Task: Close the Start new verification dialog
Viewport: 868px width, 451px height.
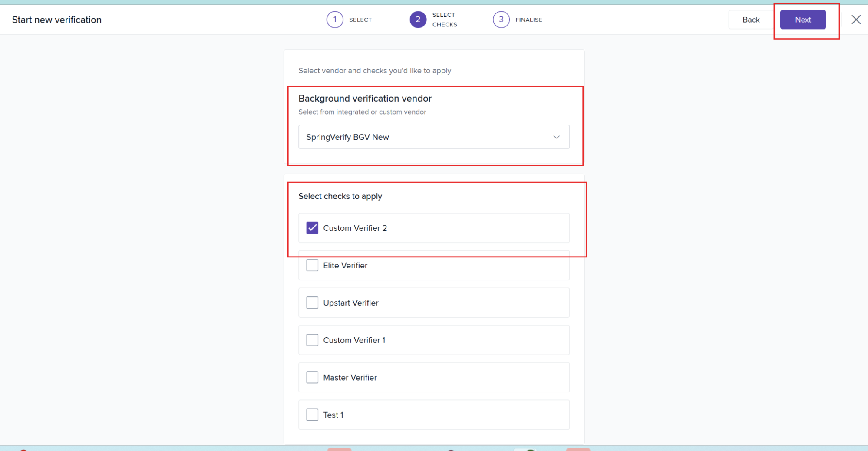Action: 856,20
